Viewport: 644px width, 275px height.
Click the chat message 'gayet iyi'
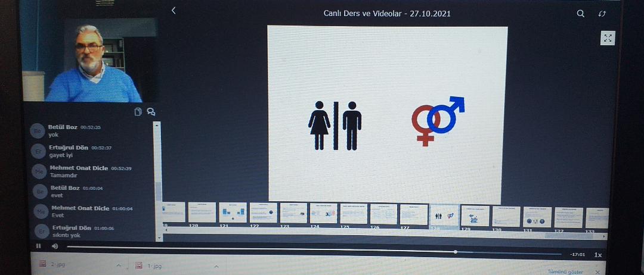(61, 155)
